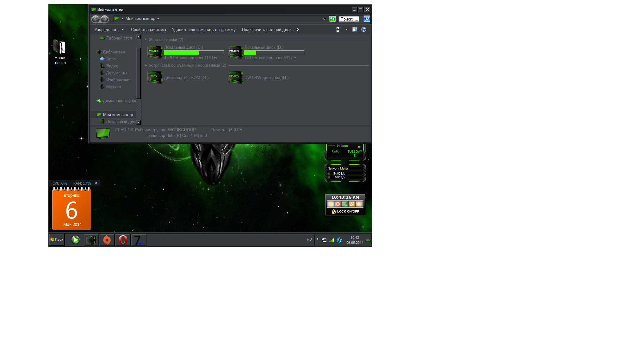Viewport: 644px width, 346px height.
Task: Open the help question mark icon
Action: pyautogui.click(x=364, y=29)
